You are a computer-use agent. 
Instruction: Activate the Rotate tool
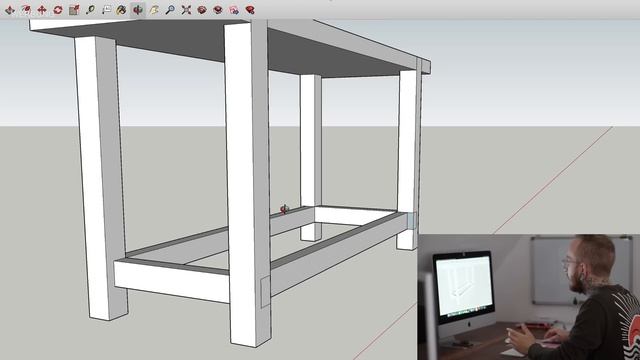pyautogui.click(x=58, y=10)
